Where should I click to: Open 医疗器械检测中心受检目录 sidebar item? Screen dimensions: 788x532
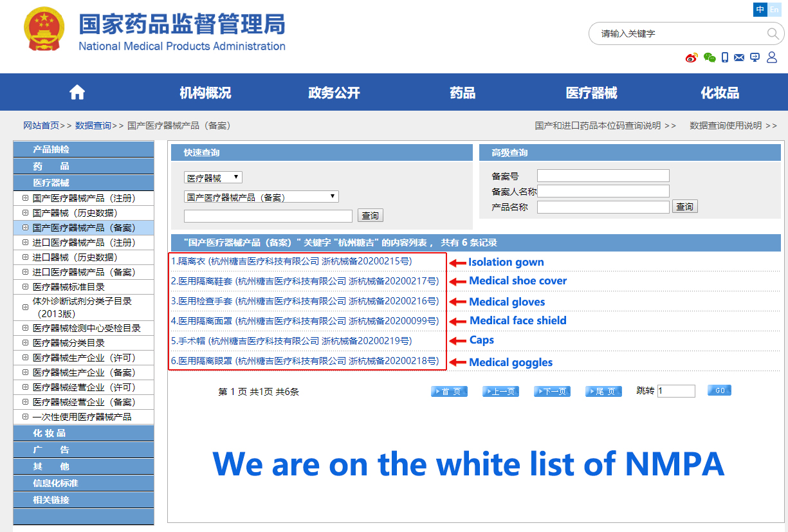84,327
